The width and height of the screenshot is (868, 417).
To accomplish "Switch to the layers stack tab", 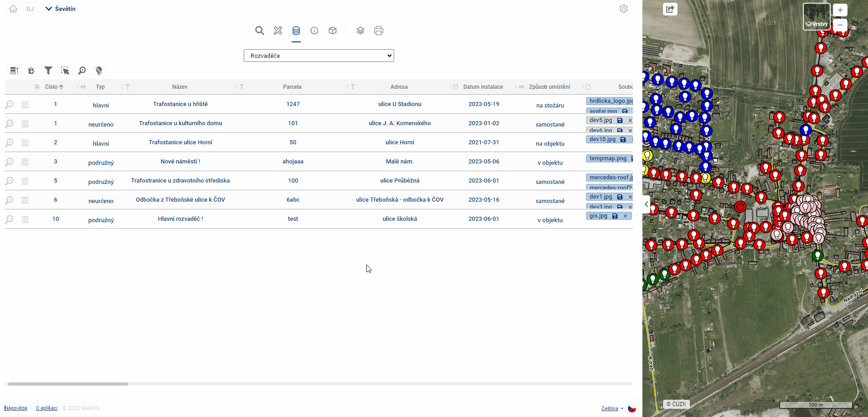I will coord(360,31).
